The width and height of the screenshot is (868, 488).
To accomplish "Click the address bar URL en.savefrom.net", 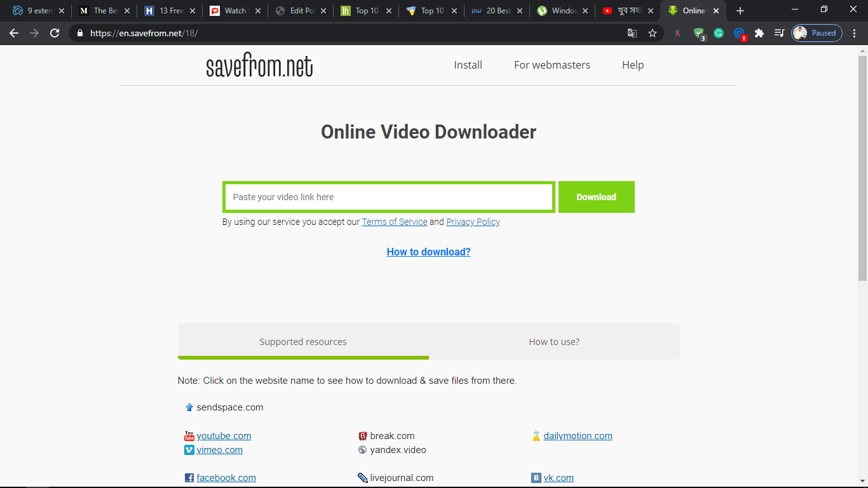I will [x=144, y=33].
